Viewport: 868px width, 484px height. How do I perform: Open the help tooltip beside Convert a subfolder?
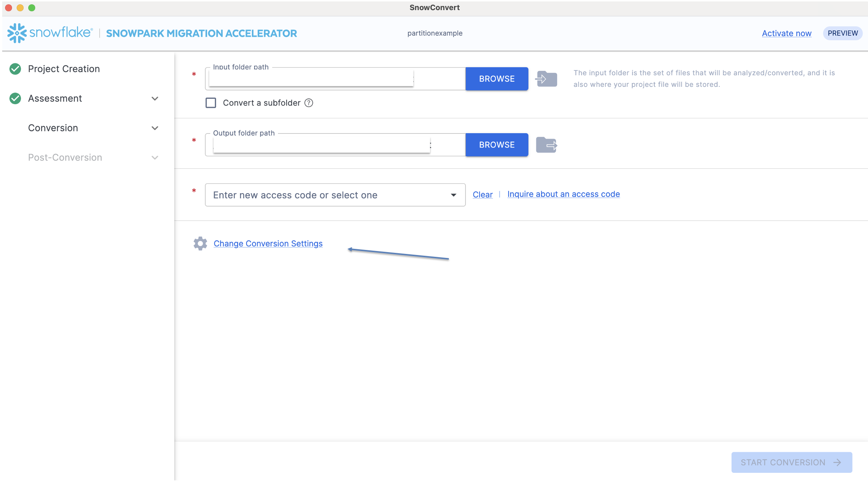(x=308, y=103)
